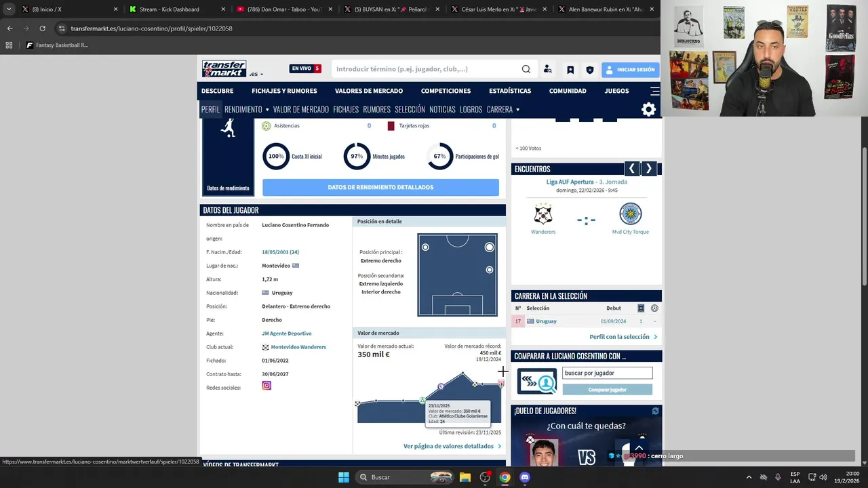Open the settings gear icon
This screenshot has width=868, height=488.
click(648, 109)
